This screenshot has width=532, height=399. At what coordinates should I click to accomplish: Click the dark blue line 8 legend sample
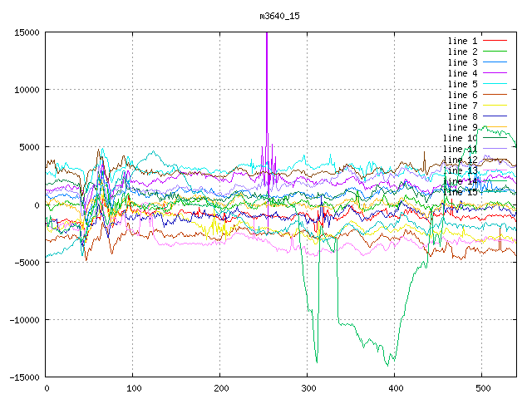(495, 116)
